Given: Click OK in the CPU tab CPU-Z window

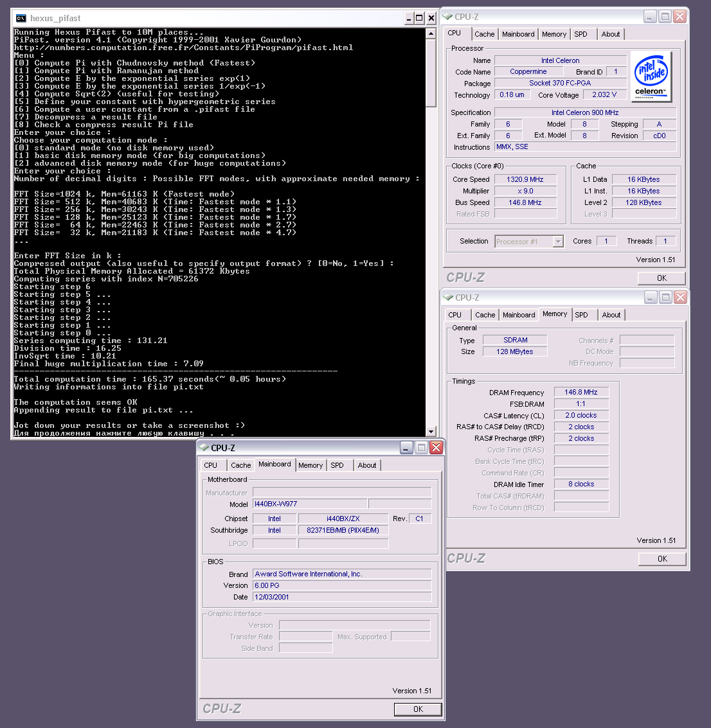Looking at the screenshot, I should click(x=661, y=278).
